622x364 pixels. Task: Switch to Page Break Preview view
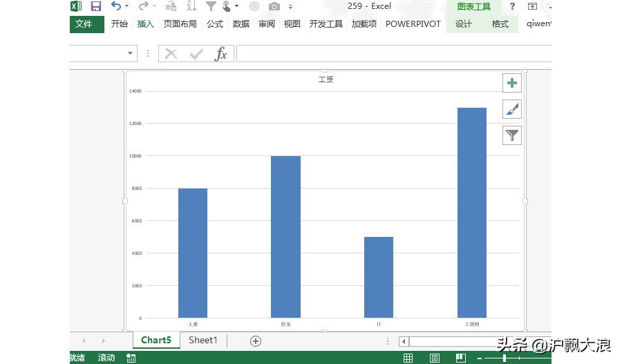pyautogui.click(x=460, y=358)
